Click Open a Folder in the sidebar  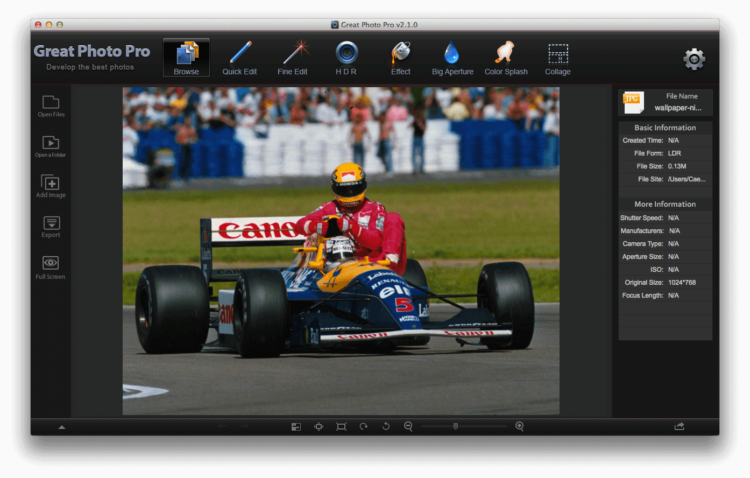pos(51,146)
